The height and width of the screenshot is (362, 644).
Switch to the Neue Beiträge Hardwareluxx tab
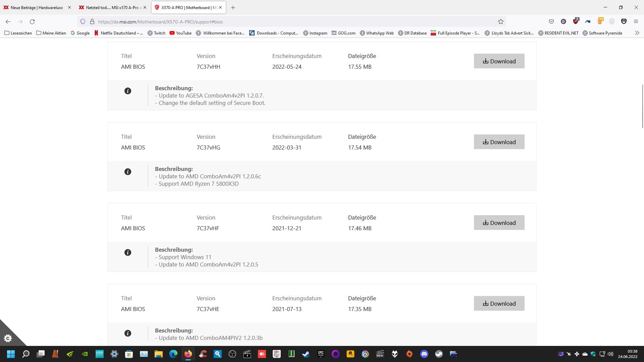(x=36, y=7)
